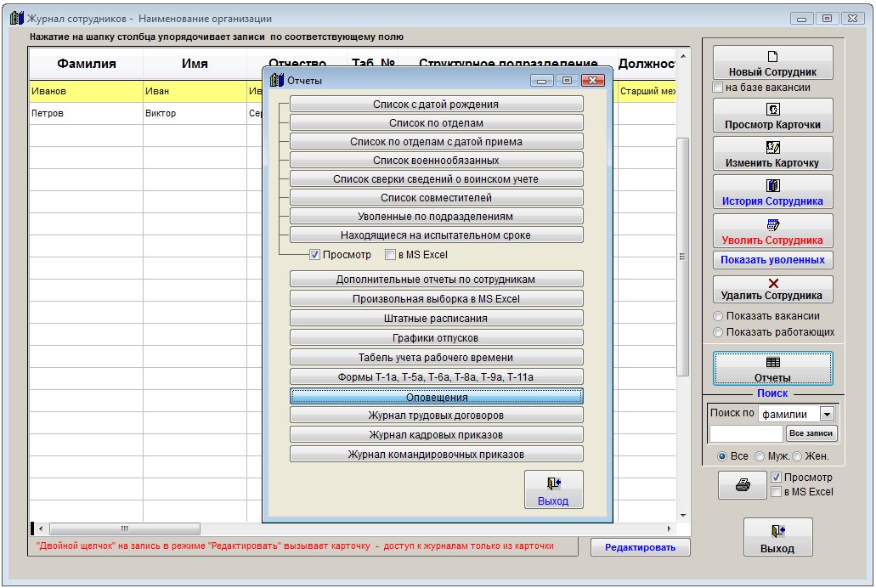This screenshot has height=588, width=876.
Task: Close the Отчеты dialog window
Action: [x=593, y=81]
